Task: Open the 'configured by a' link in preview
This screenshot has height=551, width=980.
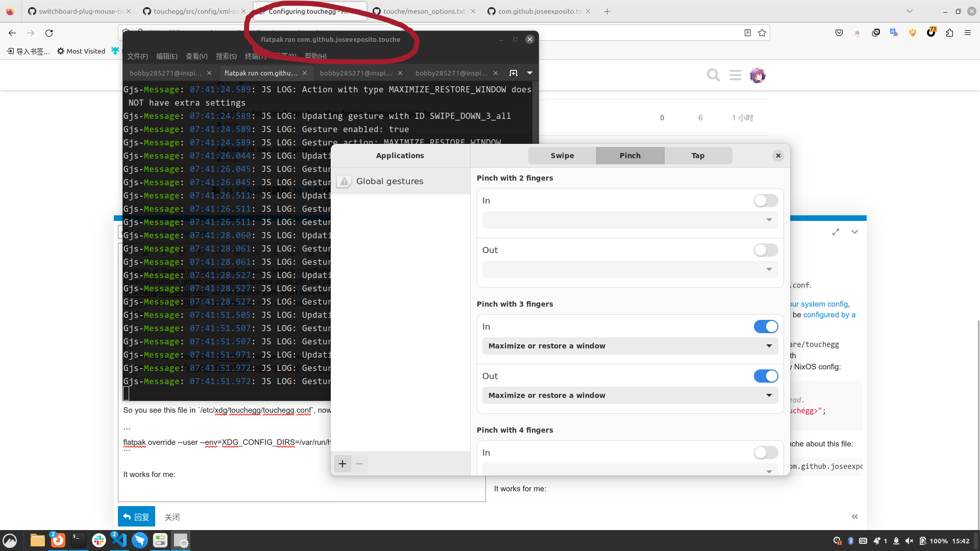Action: pos(829,315)
